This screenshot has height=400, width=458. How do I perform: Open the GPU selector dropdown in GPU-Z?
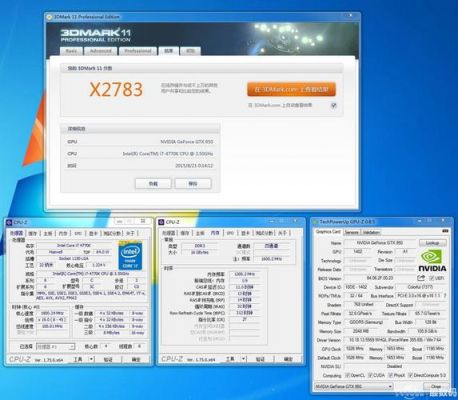click(x=354, y=387)
